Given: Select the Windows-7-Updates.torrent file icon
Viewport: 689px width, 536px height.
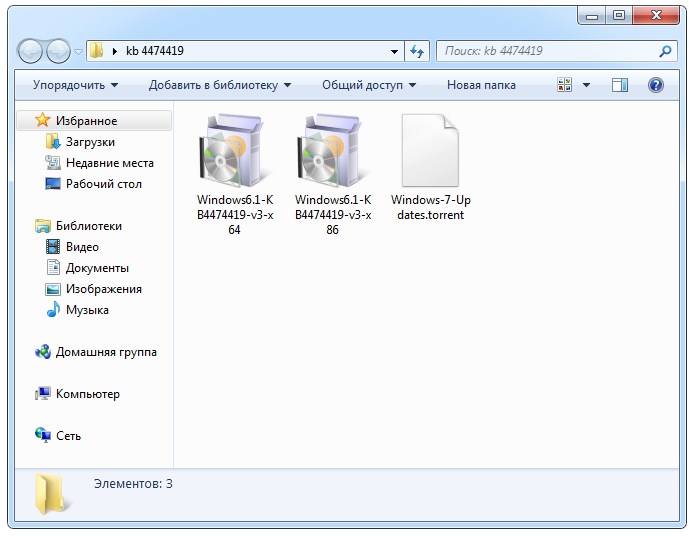Looking at the screenshot, I should 430,151.
